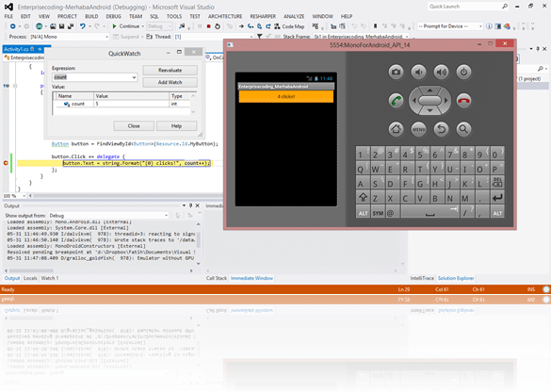Click the orange clicks button in emulator
The width and height of the screenshot is (551, 392).
coord(286,96)
